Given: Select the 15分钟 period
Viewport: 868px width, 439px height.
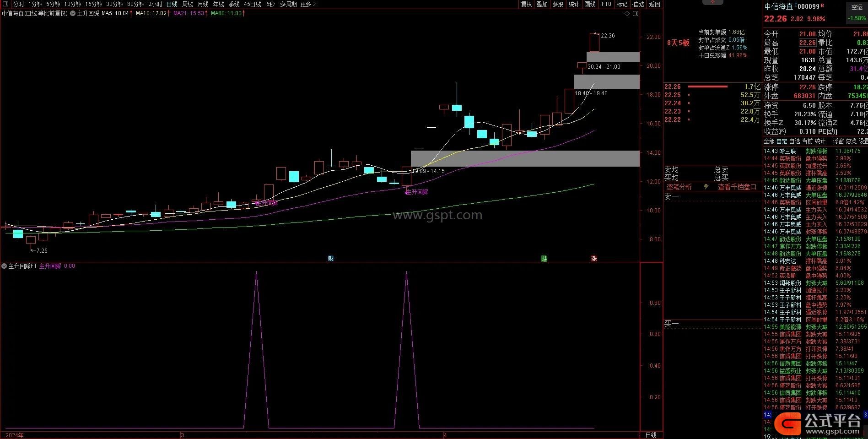Looking at the screenshot, I should click(x=94, y=4).
